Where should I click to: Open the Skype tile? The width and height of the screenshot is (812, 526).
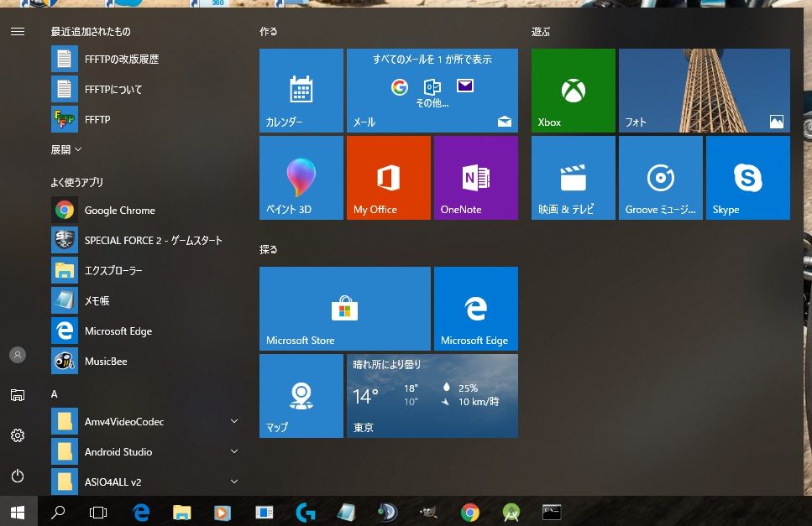[748, 178]
